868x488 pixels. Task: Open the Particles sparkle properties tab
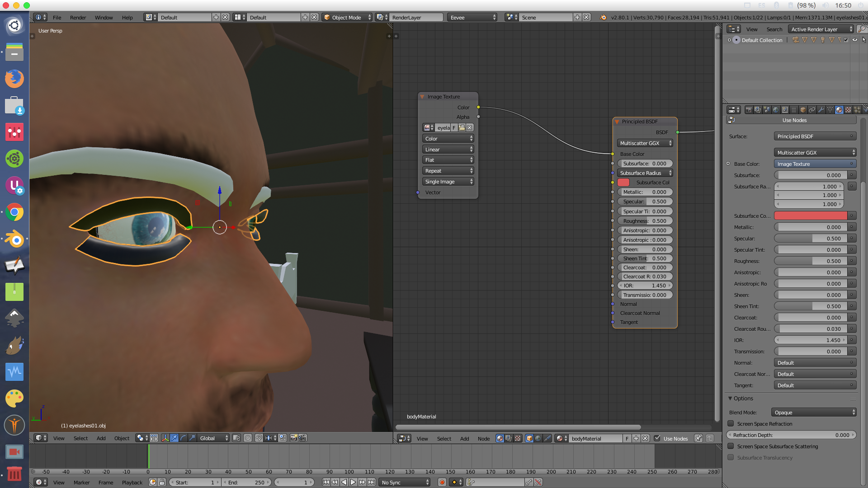(x=857, y=110)
